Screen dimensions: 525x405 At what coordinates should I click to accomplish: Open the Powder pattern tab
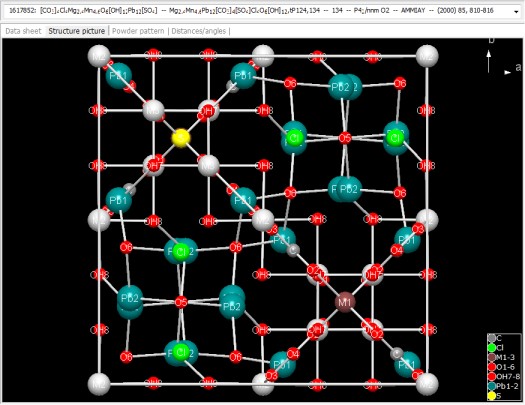point(138,31)
